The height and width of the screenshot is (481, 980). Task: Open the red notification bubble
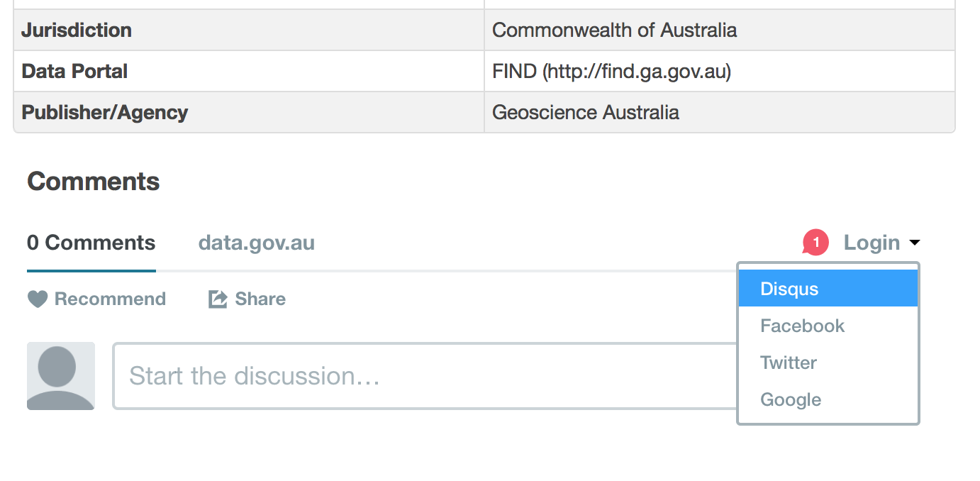815,243
